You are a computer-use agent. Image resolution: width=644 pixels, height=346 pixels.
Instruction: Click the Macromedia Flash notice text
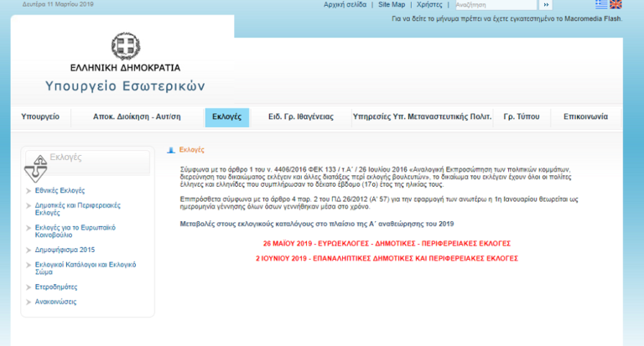point(506,19)
